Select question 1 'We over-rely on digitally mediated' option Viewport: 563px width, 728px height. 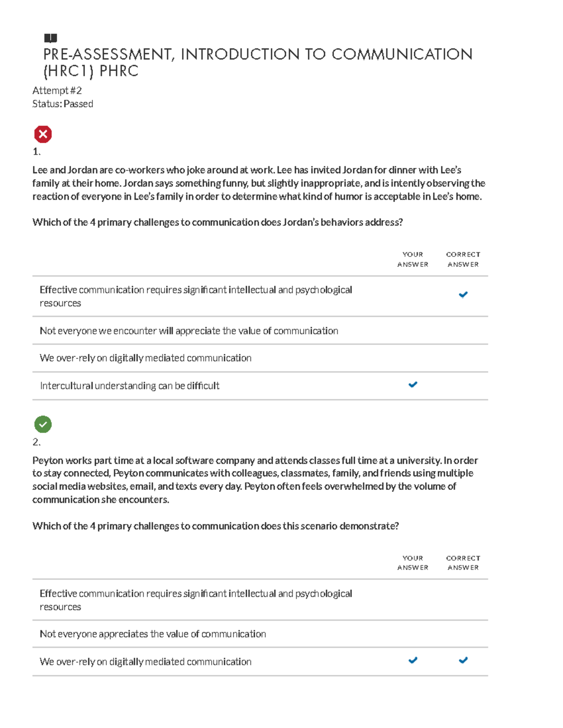click(145, 358)
